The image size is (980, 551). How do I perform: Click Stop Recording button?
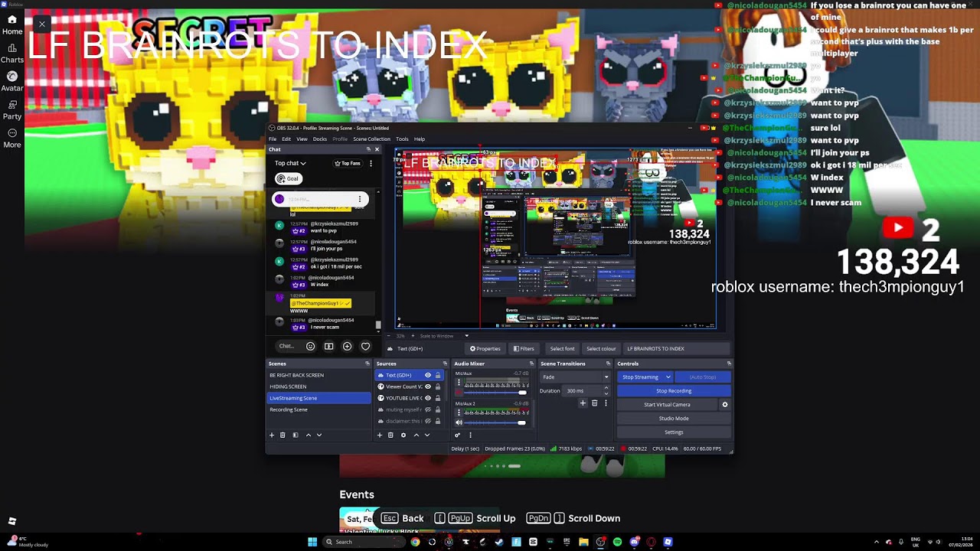(x=674, y=390)
